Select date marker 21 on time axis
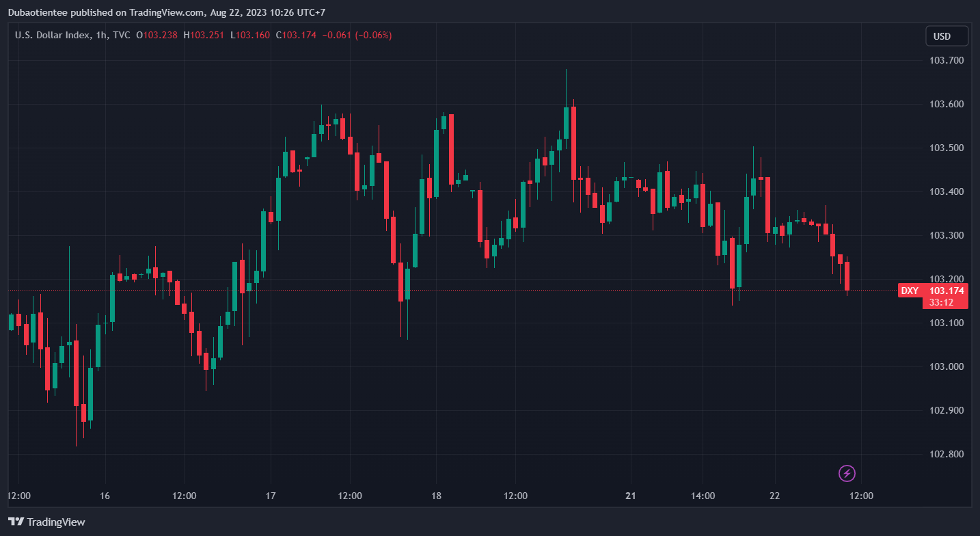The image size is (980, 536). pyautogui.click(x=631, y=496)
